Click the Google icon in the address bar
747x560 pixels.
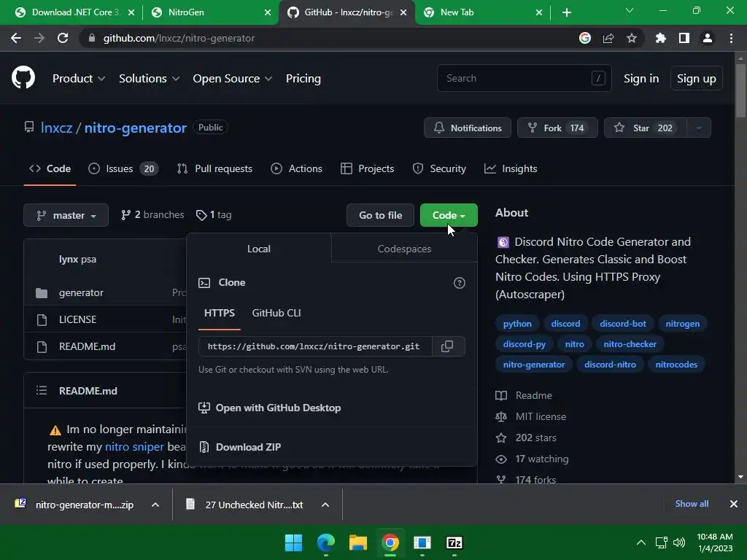[585, 38]
